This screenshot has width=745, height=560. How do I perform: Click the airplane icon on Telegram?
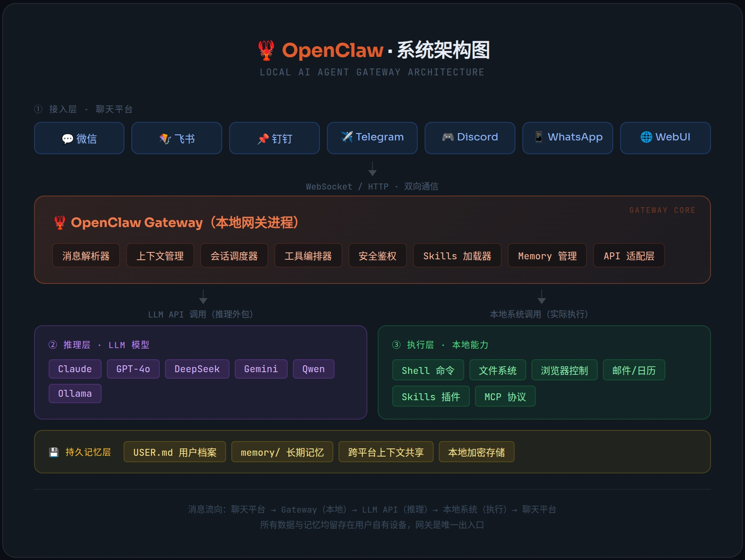347,137
